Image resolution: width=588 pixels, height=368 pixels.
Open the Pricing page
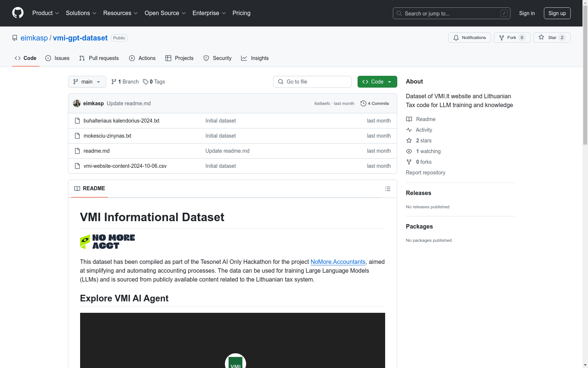coord(241,13)
